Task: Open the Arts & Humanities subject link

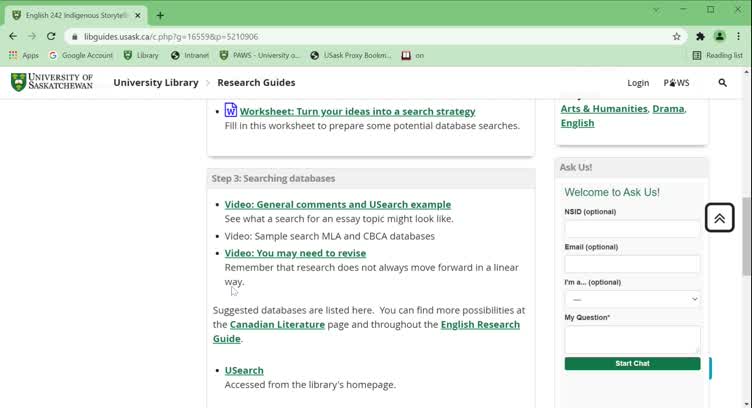Action: pos(604,109)
